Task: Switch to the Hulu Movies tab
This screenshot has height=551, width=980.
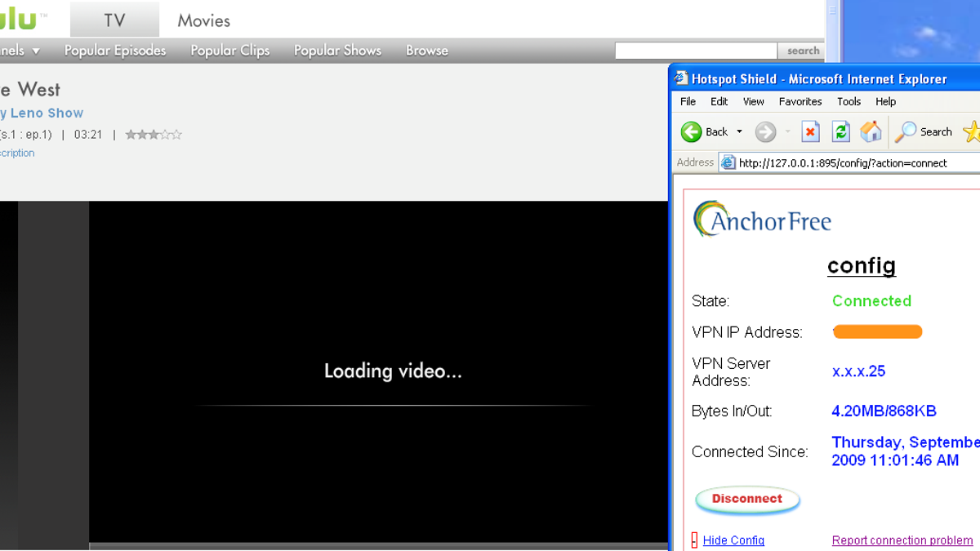Action: click(x=204, y=20)
